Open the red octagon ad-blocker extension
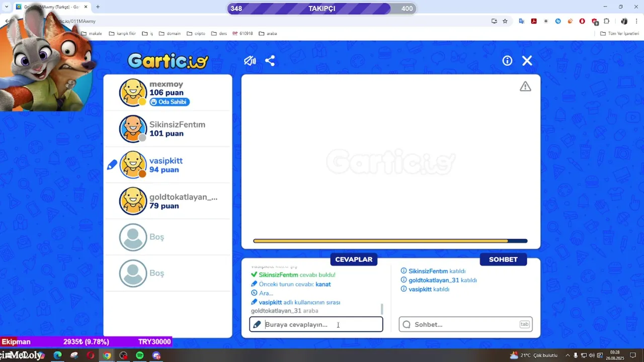644x362 pixels. coord(582,21)
